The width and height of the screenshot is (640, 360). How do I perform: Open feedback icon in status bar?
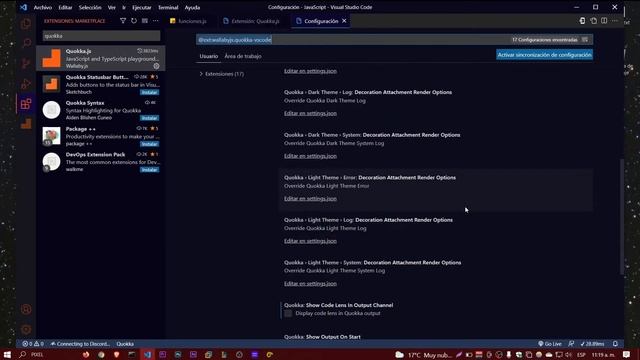(571, 344)
